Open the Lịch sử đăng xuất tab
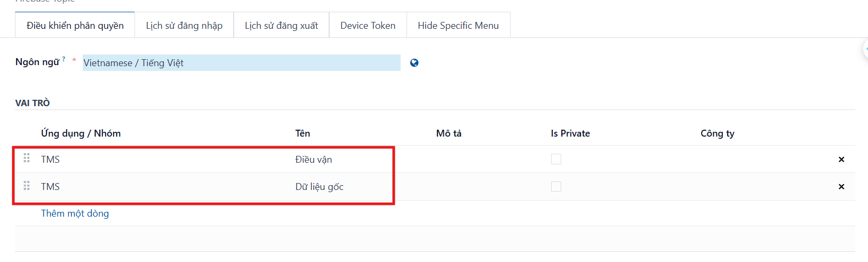The height and width of the screenshot is (262, 868). tap(281, 25)
